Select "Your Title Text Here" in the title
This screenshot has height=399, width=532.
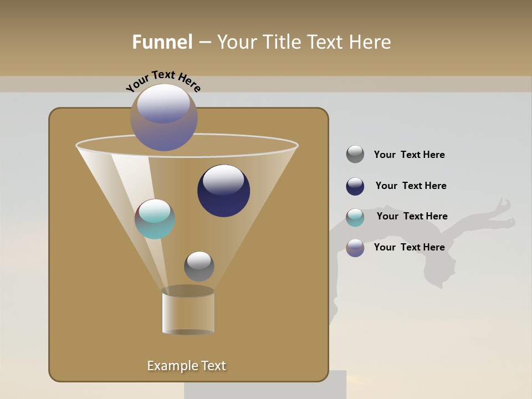304,42
